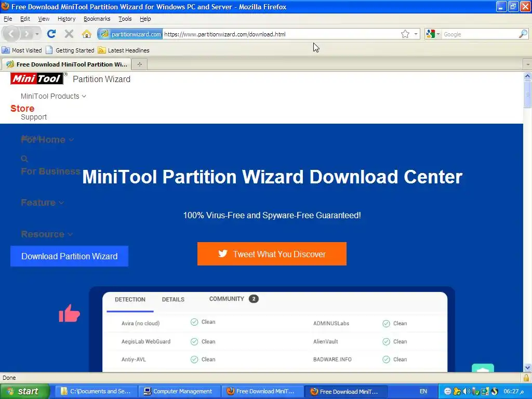Click Download Partition Wizard button

coord(69,256)
